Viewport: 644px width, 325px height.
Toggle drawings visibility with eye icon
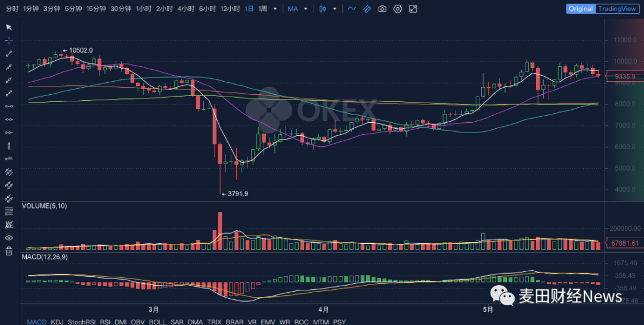pyautogui.click(x=9, y=238)
